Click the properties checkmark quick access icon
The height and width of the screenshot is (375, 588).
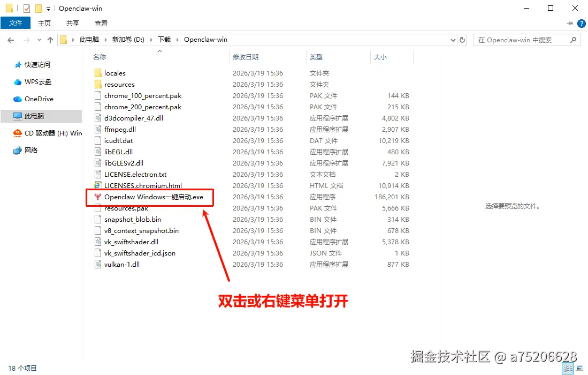click(26, 8)
